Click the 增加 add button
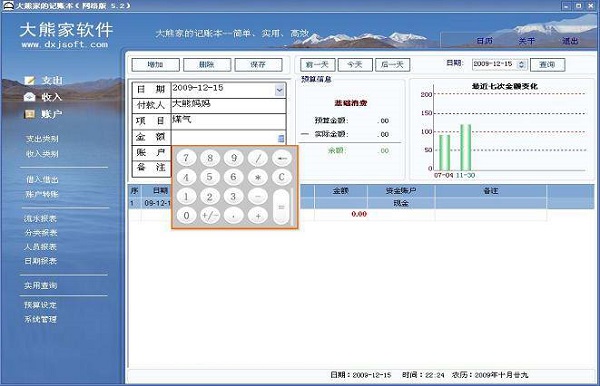 coord(155,65)
